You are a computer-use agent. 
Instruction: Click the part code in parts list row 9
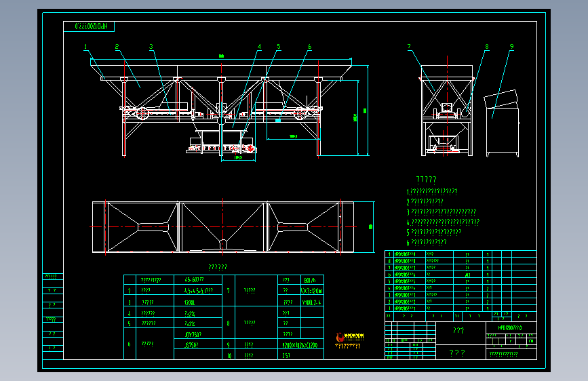click(x=405, y=254)
